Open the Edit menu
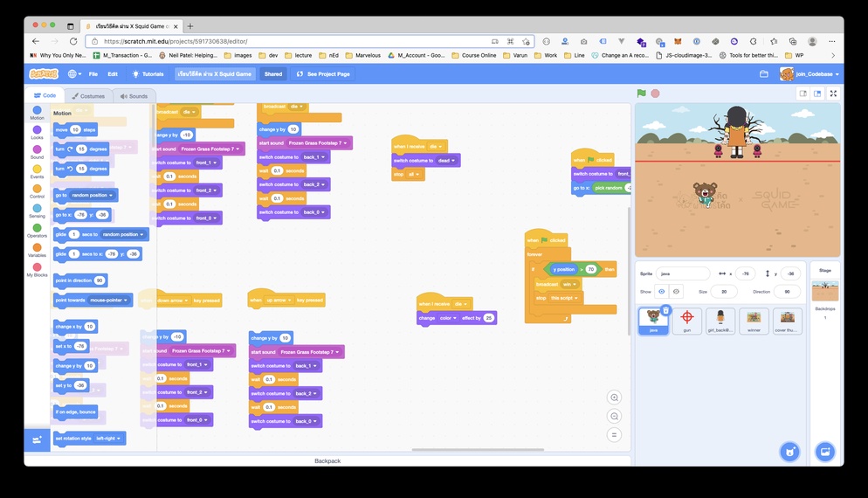This screenshot has width=868, height=498. (x=113, y=73)
